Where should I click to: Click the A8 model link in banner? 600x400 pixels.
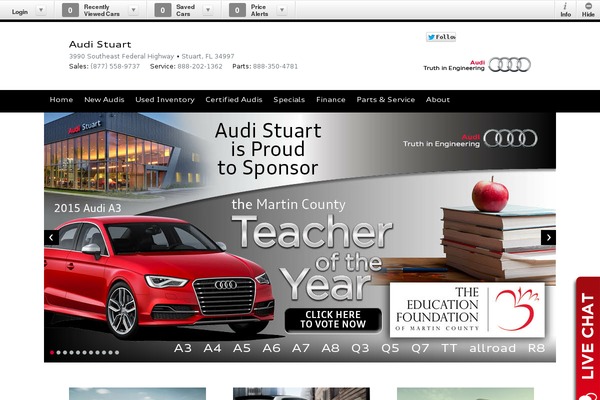click(330, 348)
